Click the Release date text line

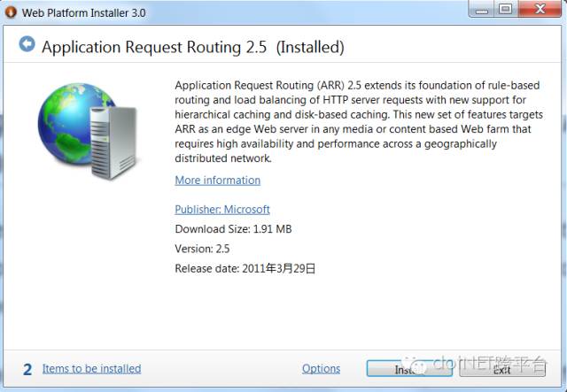[x=245, y=268]
